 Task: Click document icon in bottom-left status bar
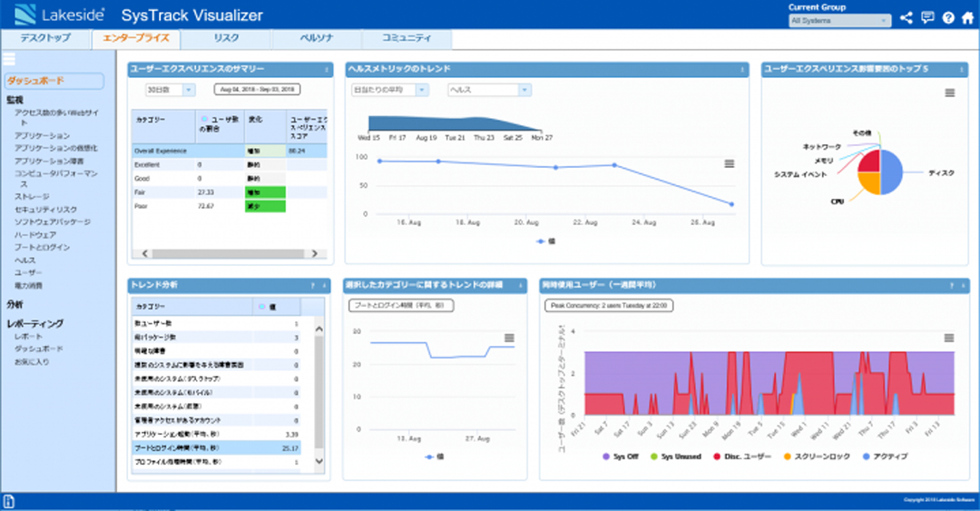[x=9, y=501]
